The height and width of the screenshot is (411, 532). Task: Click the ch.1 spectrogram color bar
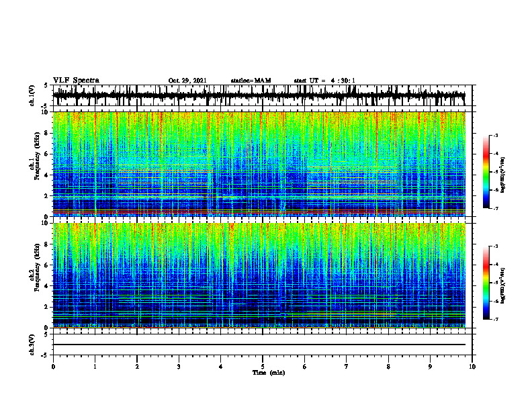pyautogui.click(x=486, y=172)
